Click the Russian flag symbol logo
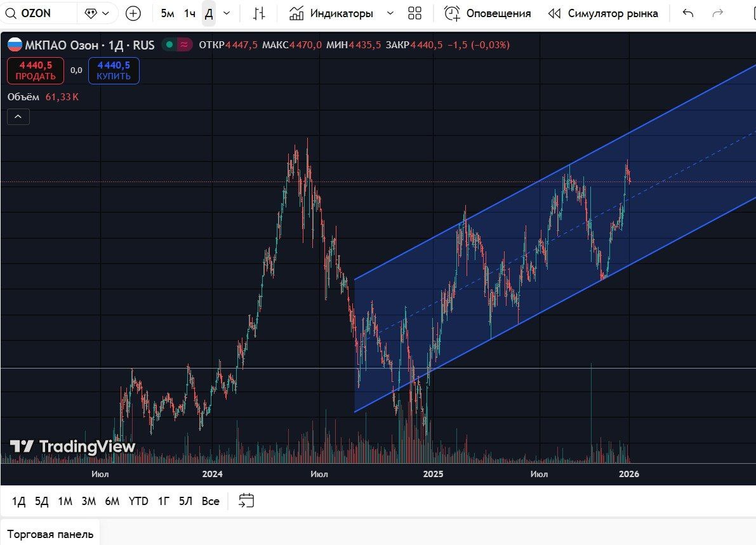The image size is (756, 545). coord(15,45)
